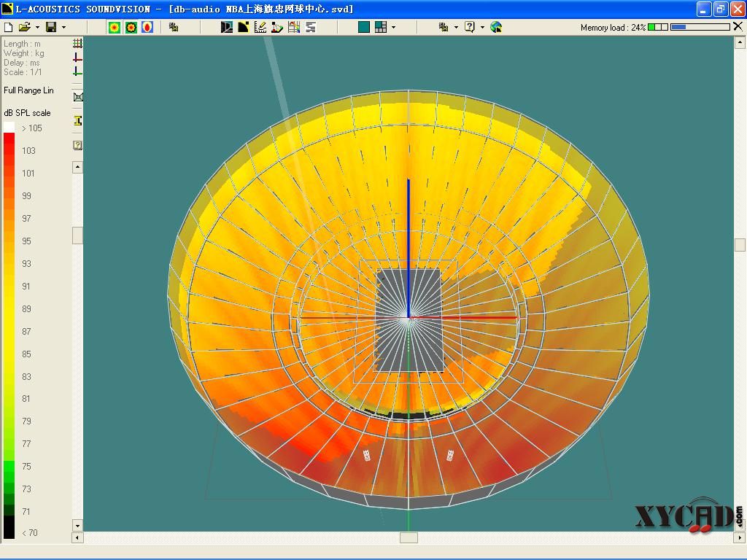Viewport: 747px width, 560px height.
Task: Expand the dropdown arrow next to Save
Action: click(x=64, y=28)
